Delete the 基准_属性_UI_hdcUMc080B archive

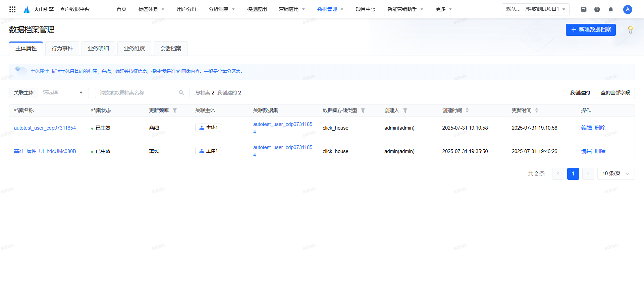pyautogui.click(x=600, y=151)
